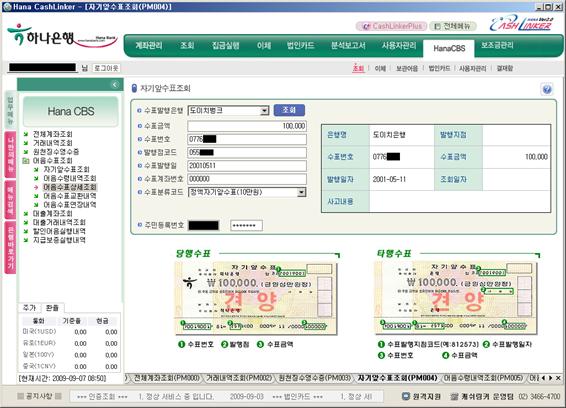Open 집금실행 top menu
The image size is (566, 408).
(226, 45)
